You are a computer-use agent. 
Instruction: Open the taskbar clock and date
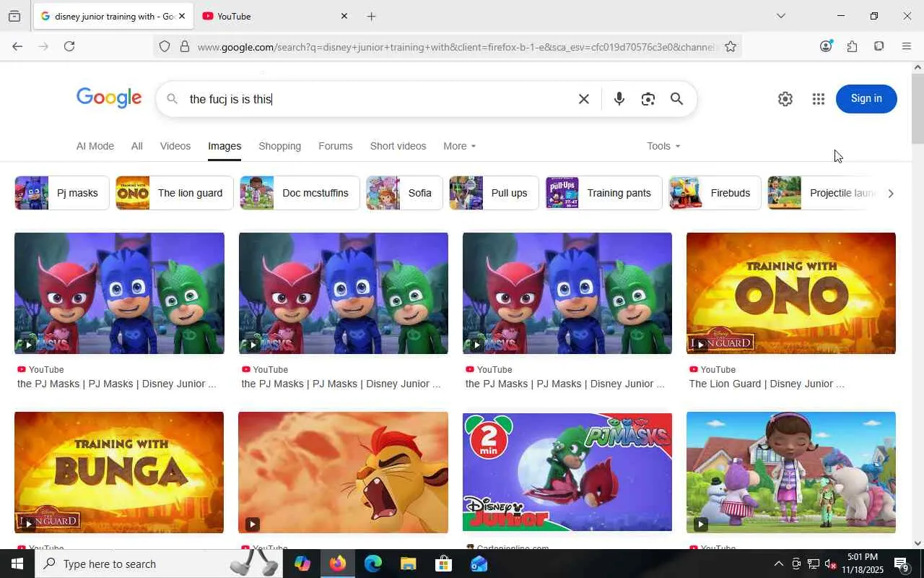pos(863,564)
